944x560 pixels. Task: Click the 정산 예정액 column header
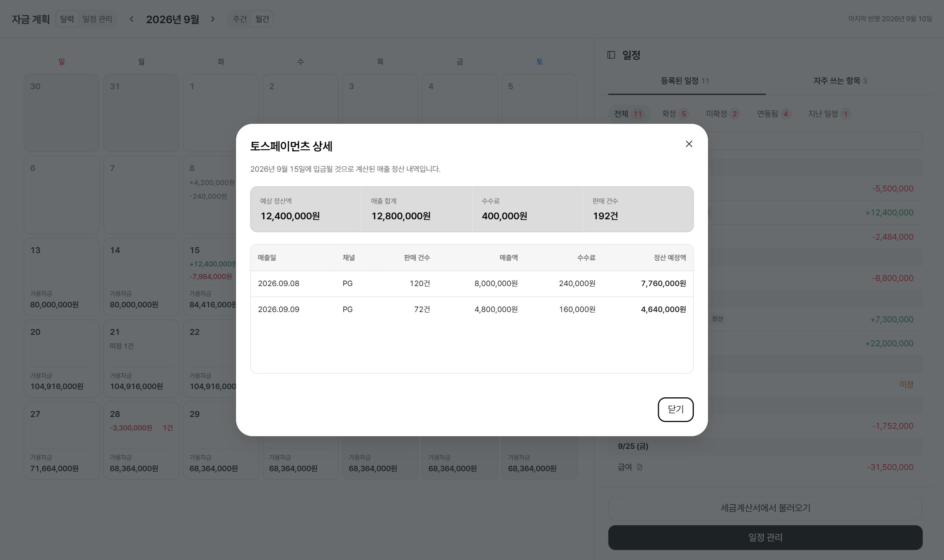coord(669,258)
